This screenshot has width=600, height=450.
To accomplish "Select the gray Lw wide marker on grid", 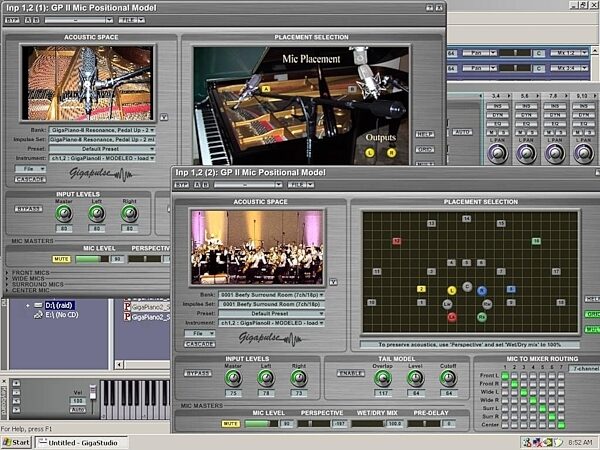I will (447, 304).
